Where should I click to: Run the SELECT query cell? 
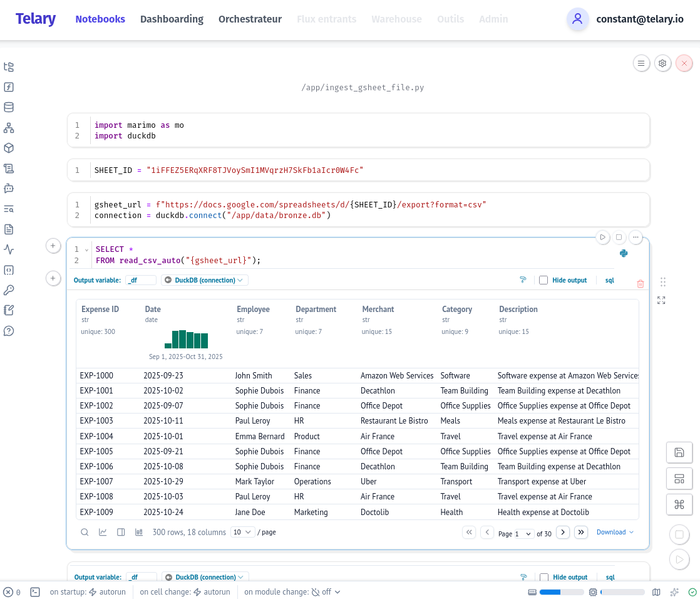tap(602, 237)
